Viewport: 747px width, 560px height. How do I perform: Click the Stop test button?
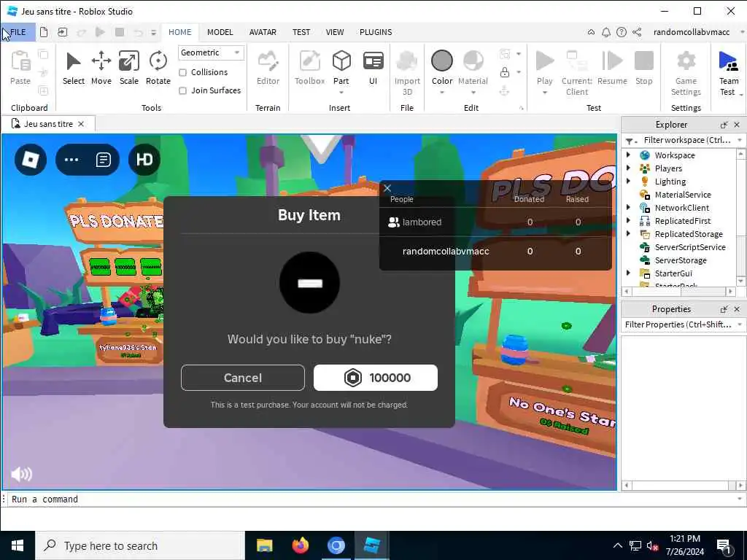coord(643,68)
